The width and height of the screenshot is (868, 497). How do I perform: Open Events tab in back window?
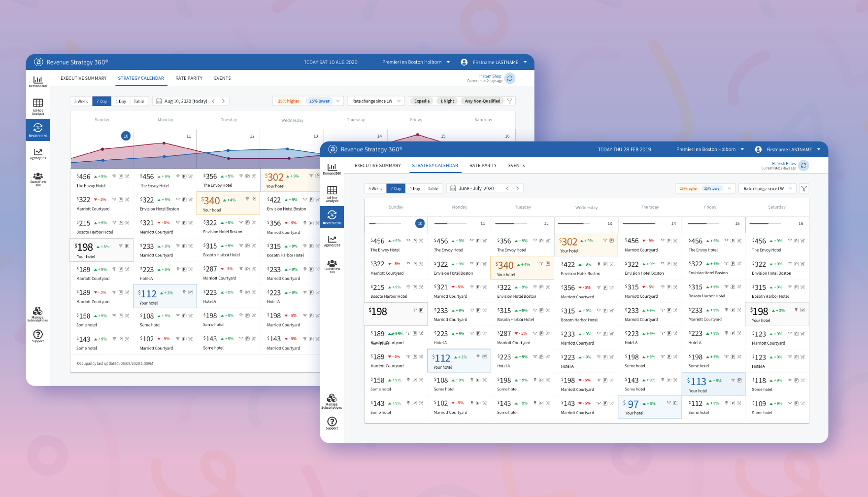tap(222, 78)
